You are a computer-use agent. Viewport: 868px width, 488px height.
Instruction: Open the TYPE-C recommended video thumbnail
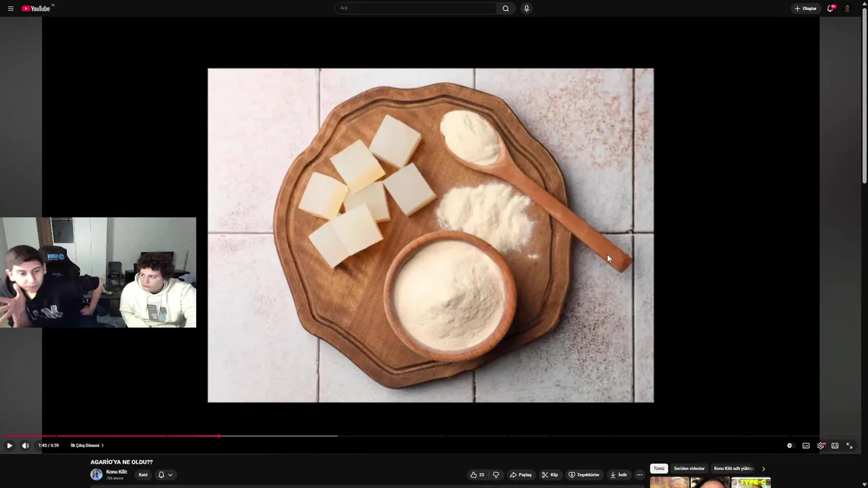[751, 483]
